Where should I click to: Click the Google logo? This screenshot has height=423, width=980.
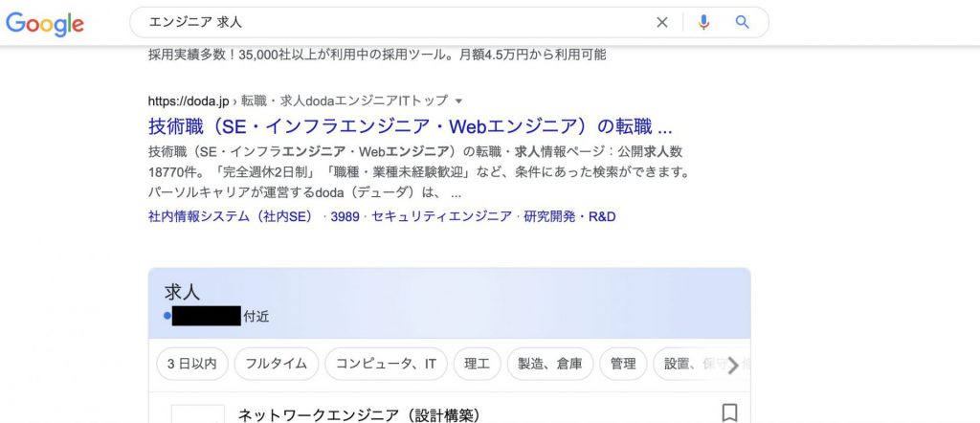44,24
